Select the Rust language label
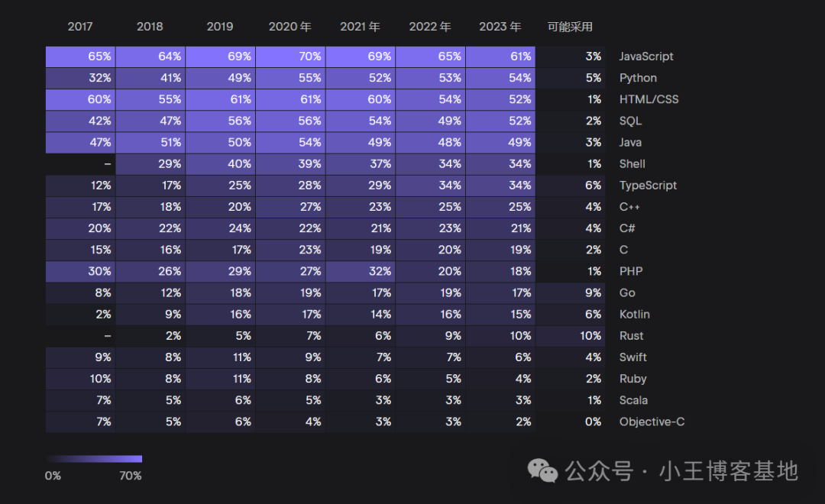Screen dimensions: 825x504 (x=631, y=336)
